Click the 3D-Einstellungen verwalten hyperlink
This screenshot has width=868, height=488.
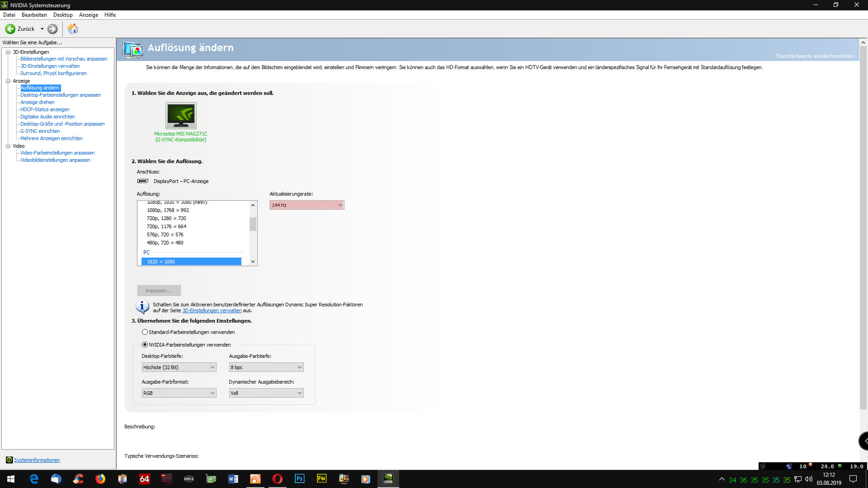pos(212,311)
